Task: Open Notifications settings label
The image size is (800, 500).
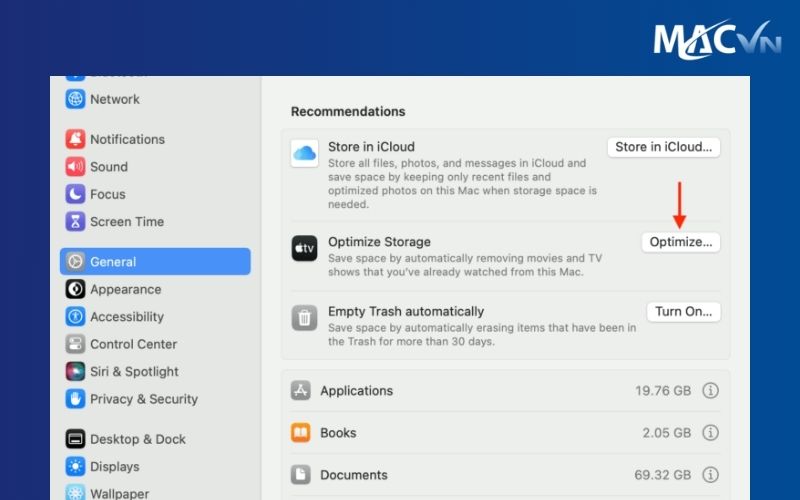Action: 128,139
